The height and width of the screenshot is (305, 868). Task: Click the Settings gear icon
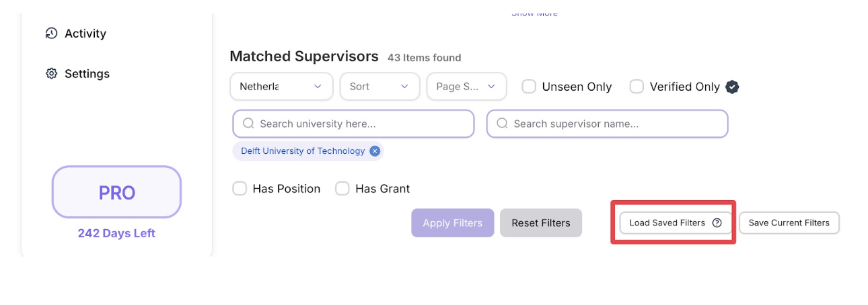coord(52,74)
